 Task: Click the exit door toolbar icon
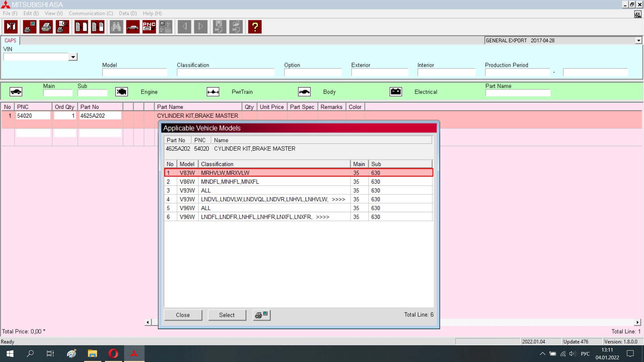11,27
